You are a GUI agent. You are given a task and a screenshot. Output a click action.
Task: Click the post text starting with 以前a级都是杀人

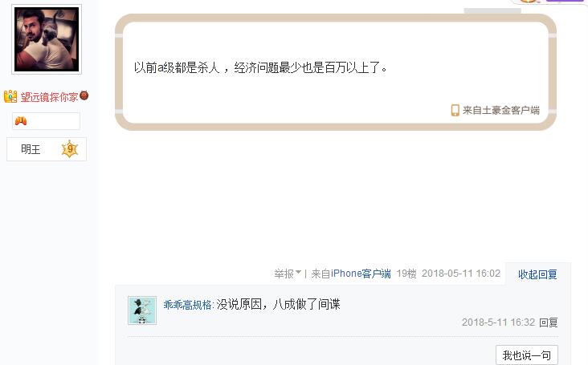click(x=260, y=67)
